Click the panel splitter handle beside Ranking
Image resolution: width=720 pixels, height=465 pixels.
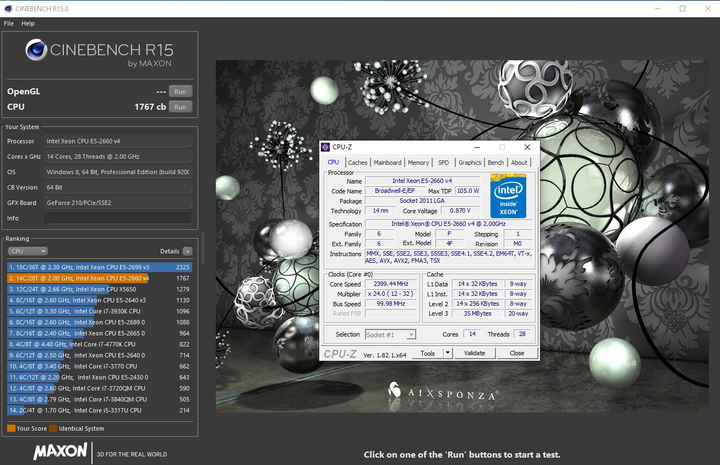pyautogui.click(x=202, y=248)
